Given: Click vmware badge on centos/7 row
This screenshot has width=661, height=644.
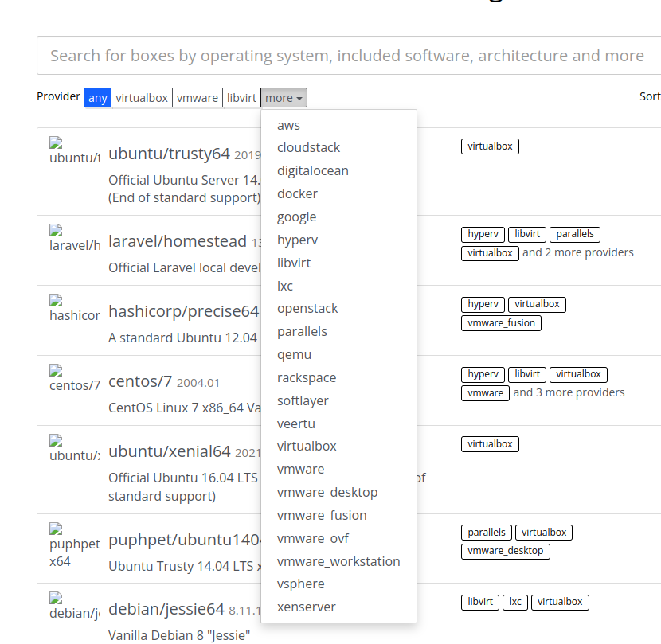Looking at the screenshot, I should tap(485, 393).
